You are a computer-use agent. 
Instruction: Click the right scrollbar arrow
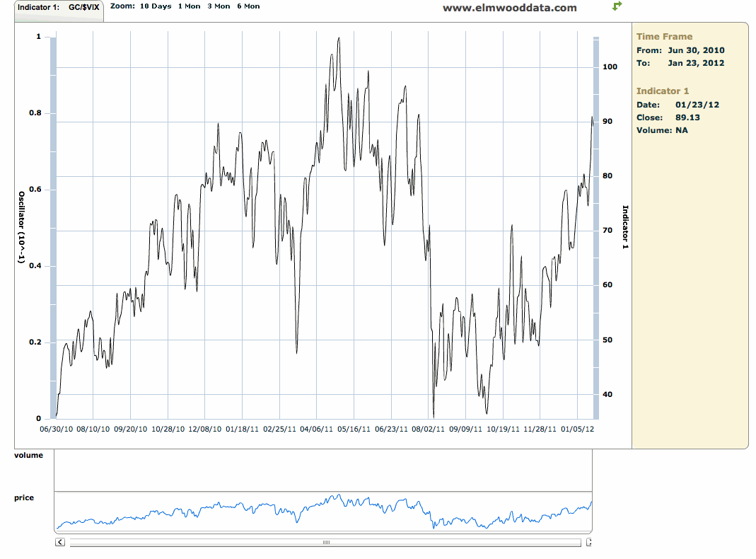tap(589, 542)
